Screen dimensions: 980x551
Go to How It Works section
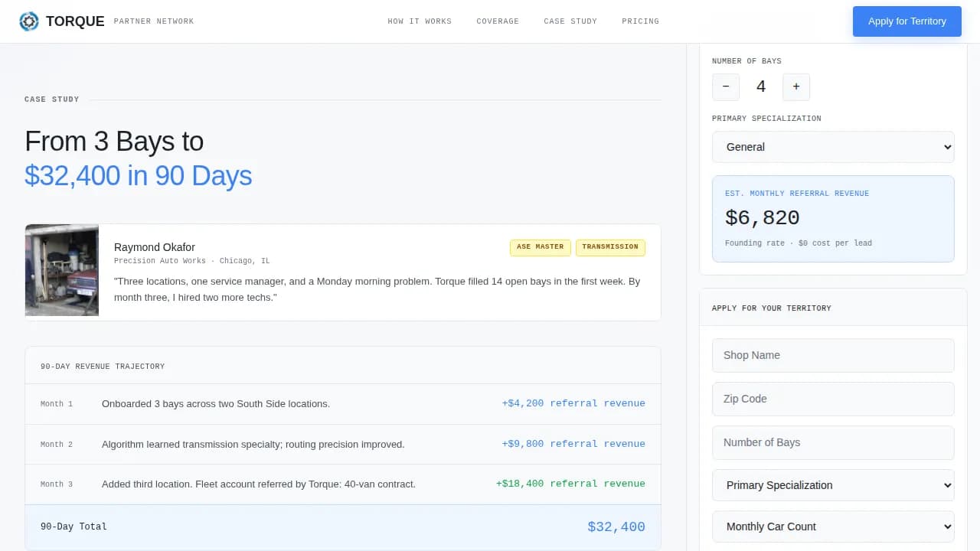point(420,21)
